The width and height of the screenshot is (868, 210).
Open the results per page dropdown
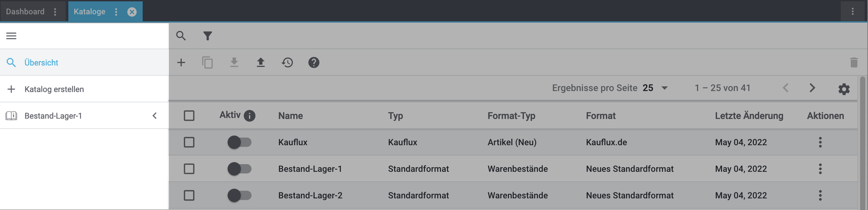[655, 88]
